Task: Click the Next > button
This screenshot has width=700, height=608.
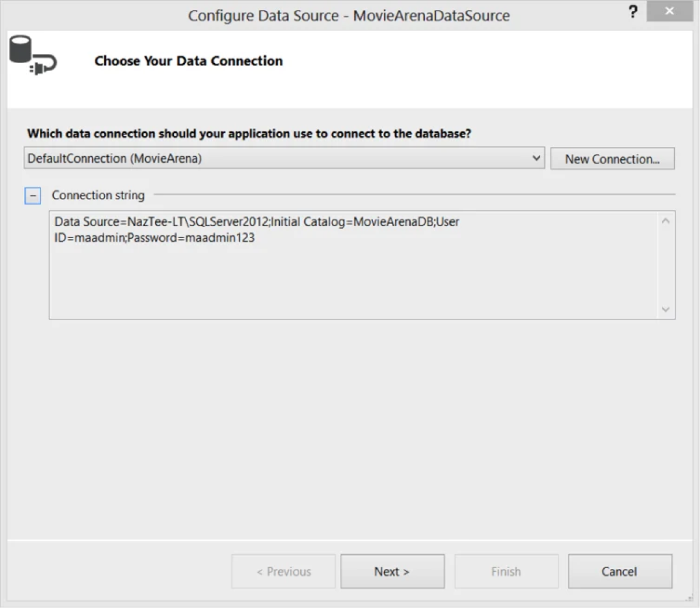Action: click(x=392, y=571)
